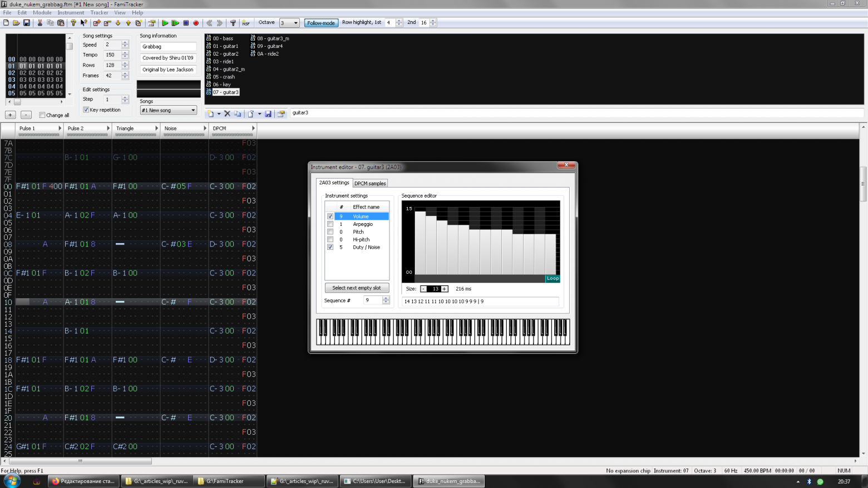Select the Stop playback icon

pyautogui.click(x=186, y=23)
